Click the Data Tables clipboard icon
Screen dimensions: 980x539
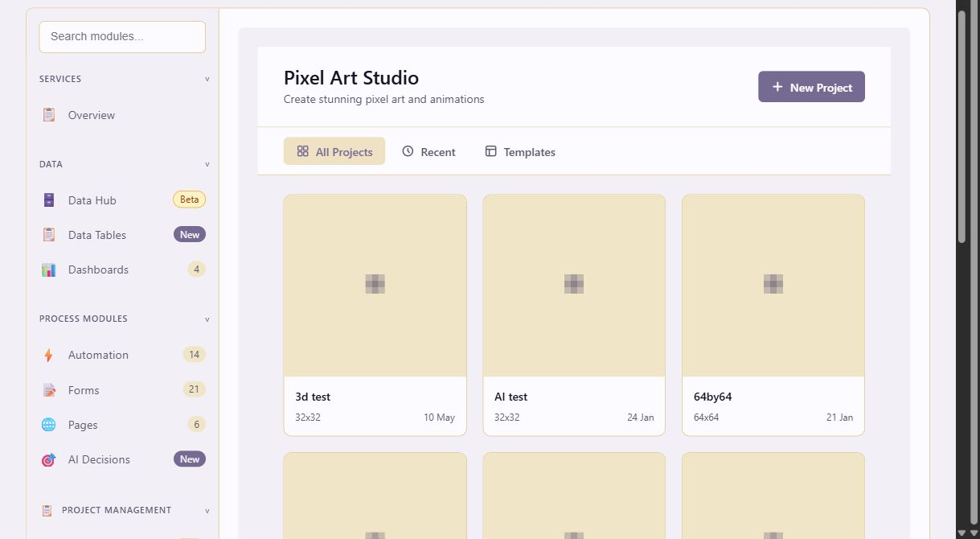tap(49, 235)
